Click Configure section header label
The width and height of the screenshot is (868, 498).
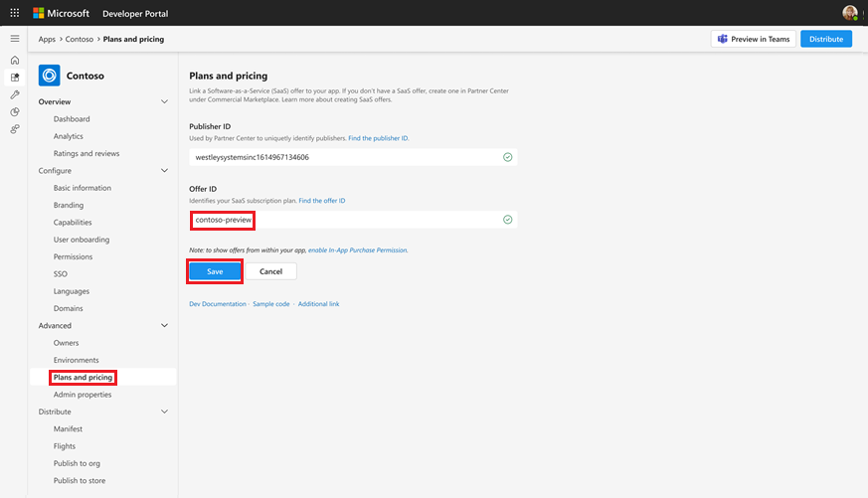coord(55,170)
